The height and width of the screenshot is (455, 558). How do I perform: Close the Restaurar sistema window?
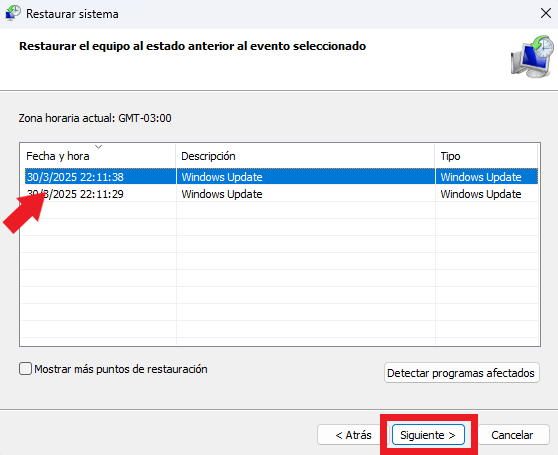pos(546,14)
